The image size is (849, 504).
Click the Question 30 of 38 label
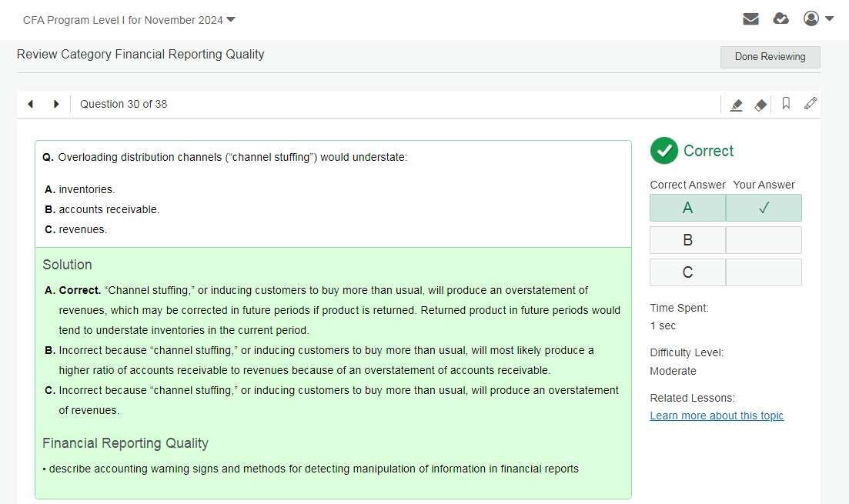click(x=123, y=104)
